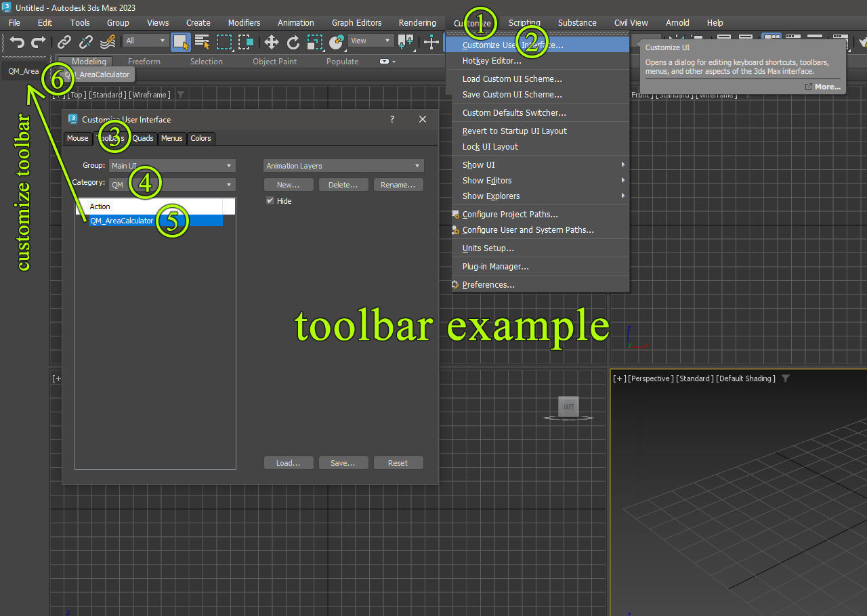Expand the Show Explorers submenu
The height and width of the screenshot is (616, 867).
click(541, 196)
